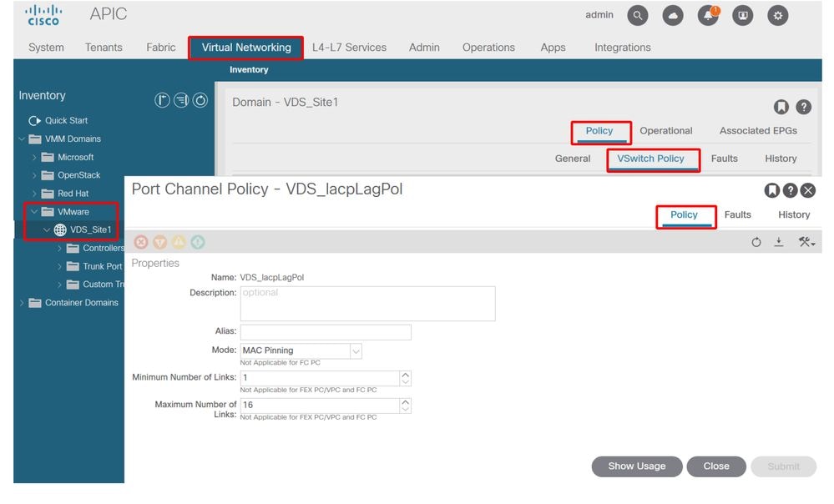Open the cloud icon in the header
Screen dimensions: 834x504
[672, 15]
